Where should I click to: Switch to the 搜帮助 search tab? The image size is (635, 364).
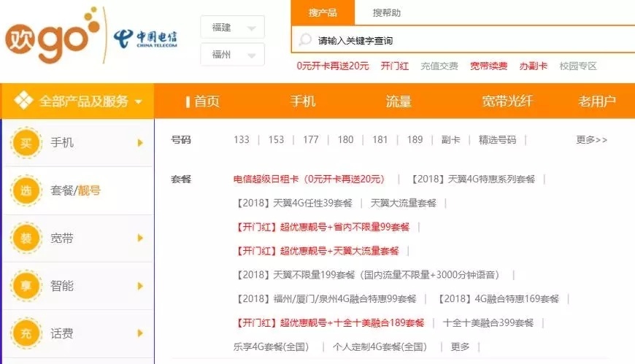point(386,13)
